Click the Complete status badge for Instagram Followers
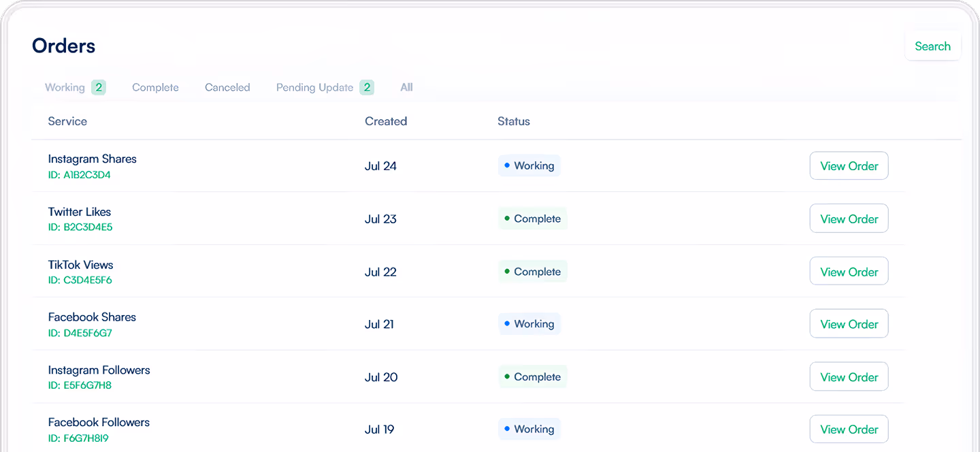The width and height of the screenshot is (980, 452). 532,377
